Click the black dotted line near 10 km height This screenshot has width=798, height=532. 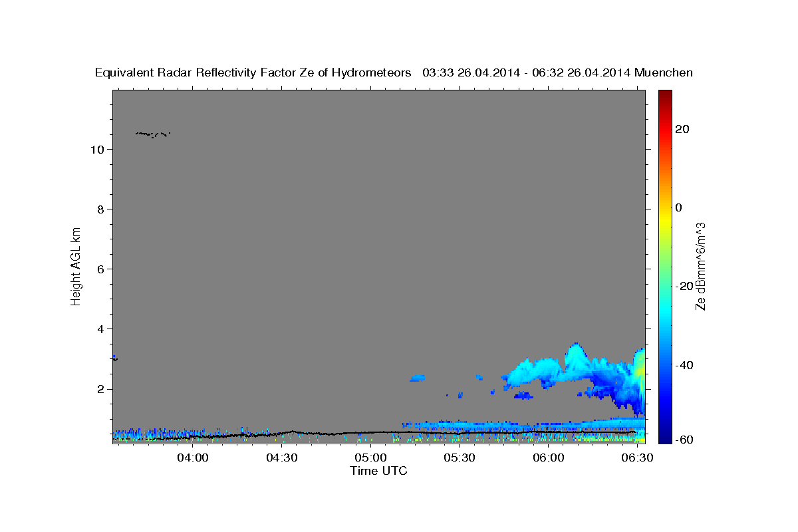(153, 134)
